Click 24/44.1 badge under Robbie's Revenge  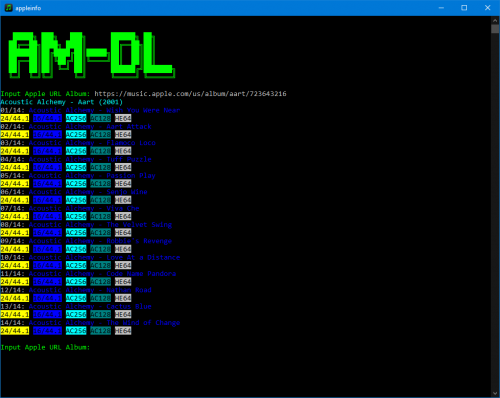15,249
